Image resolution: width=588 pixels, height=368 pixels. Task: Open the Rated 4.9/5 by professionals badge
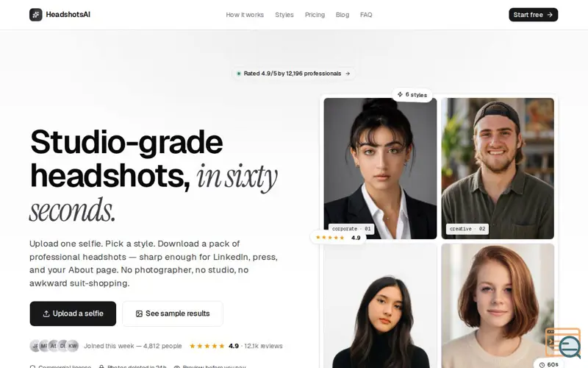click(293, 73)
